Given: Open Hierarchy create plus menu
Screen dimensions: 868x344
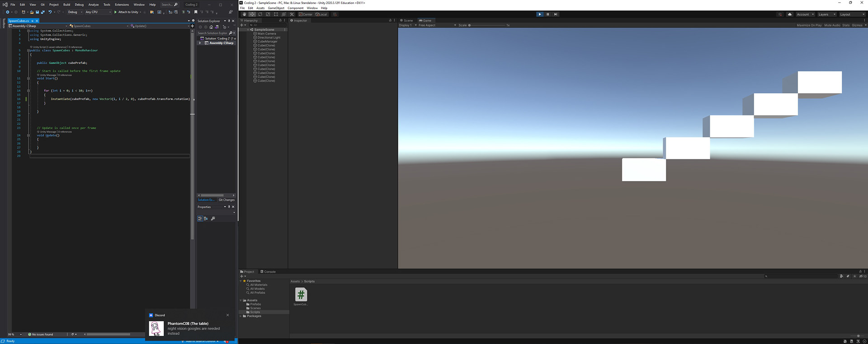Looking at the screenshot, I should tap(243, 25).
